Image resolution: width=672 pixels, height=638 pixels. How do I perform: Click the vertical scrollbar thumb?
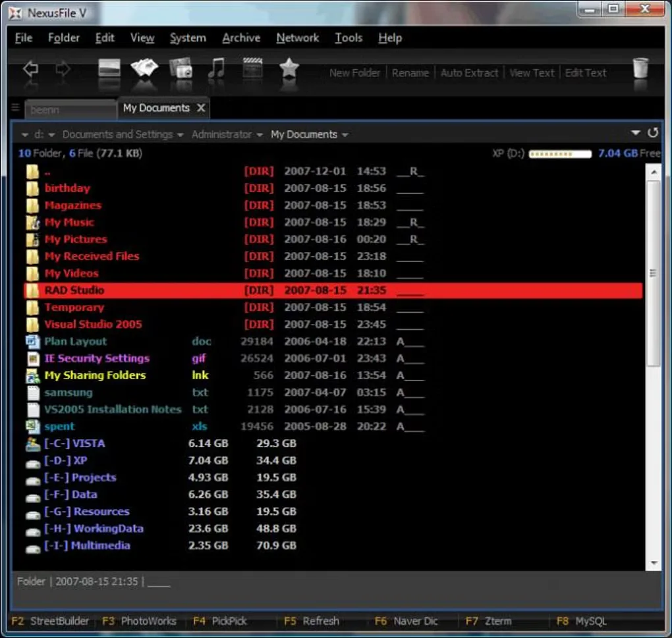tap(653, 273)
